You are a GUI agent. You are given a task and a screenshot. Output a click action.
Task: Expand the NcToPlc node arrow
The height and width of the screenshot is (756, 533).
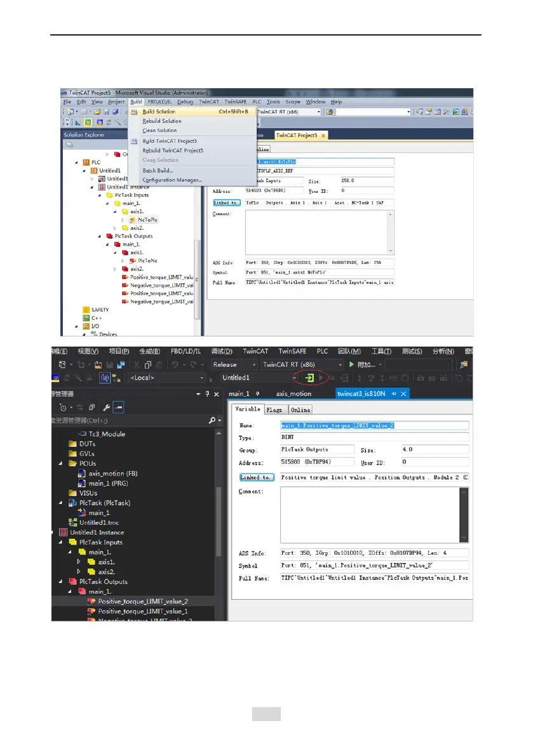(x=123, y=220)
